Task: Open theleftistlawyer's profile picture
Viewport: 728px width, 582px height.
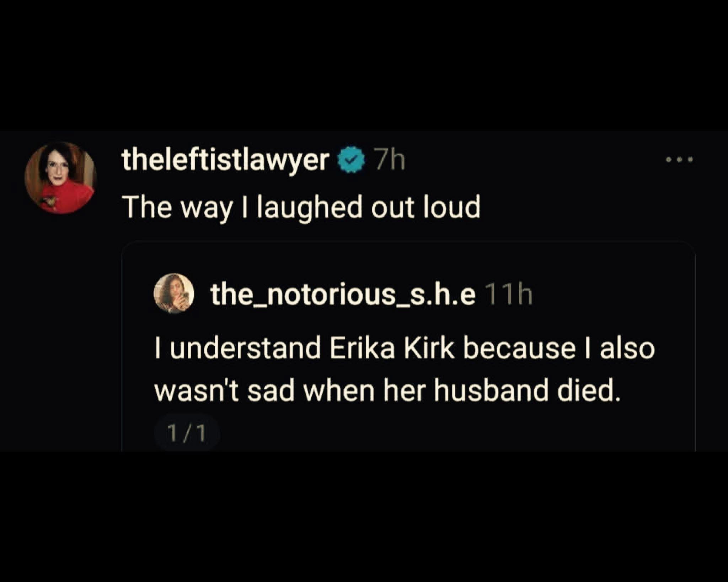Action: [60, 178]
